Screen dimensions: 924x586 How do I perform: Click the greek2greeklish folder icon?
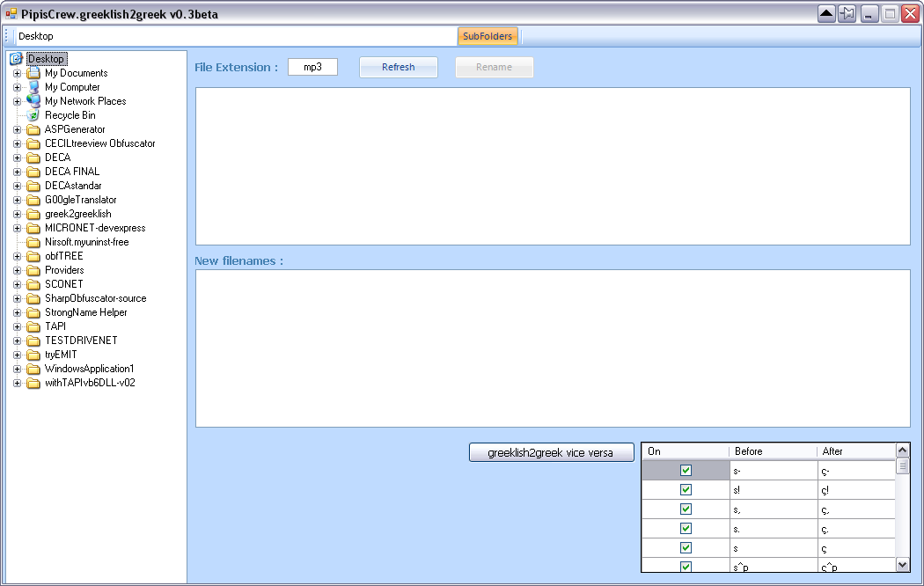33,215
